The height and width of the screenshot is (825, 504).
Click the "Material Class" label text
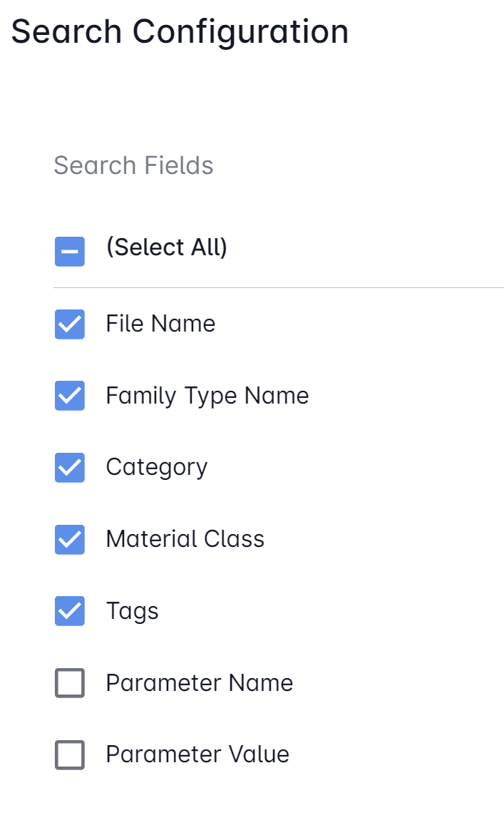click(x=185, y=539)
